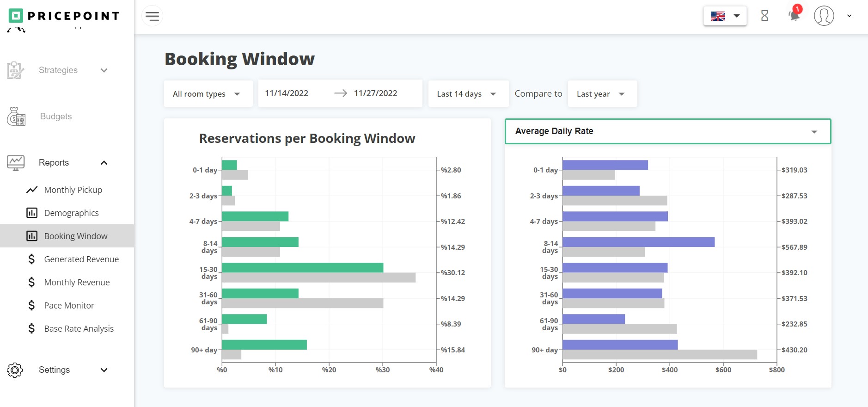Go to the Demographics report
868x407 pixels.
71,213
